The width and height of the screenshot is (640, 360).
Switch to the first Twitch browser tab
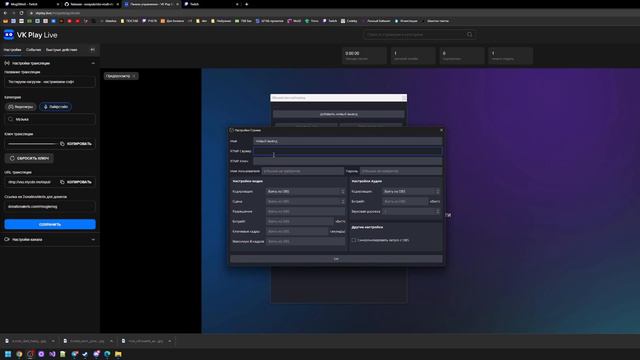[x=31, y=4]
